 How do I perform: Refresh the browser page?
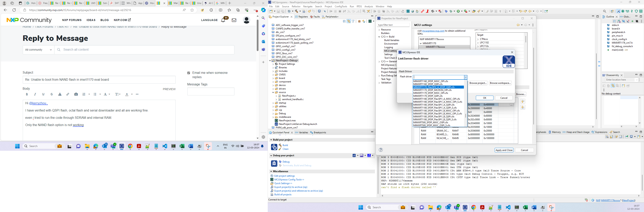coord(14,10)
